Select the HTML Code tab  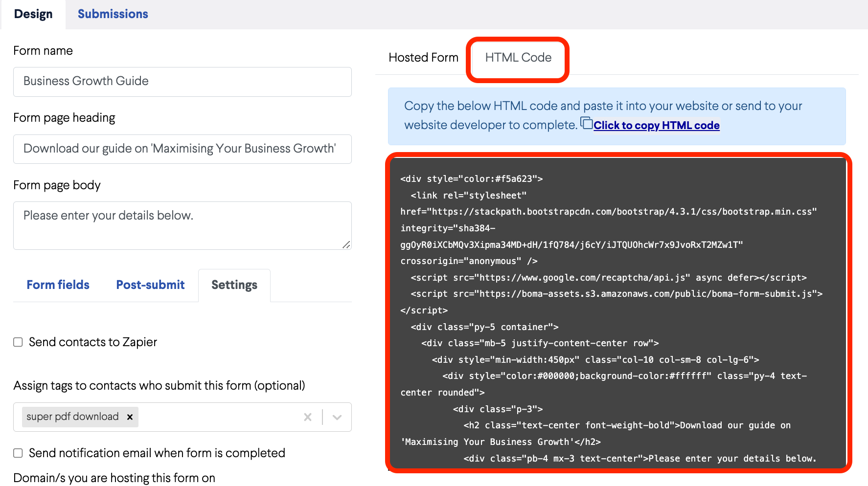[x=518, y=58]
